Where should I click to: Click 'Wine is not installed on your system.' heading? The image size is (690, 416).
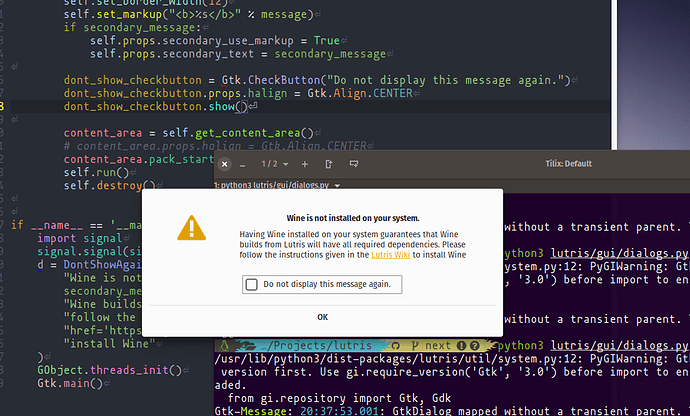(x=353, y=218)
